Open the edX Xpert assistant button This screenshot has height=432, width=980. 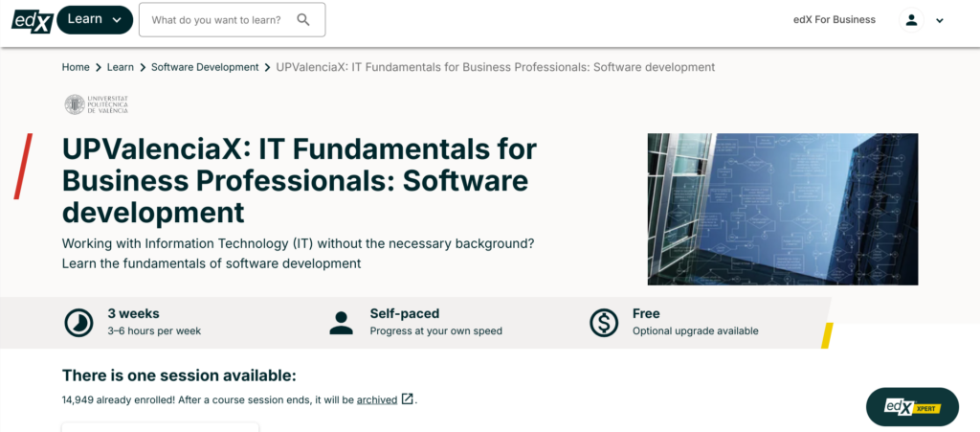coord(911,407)
